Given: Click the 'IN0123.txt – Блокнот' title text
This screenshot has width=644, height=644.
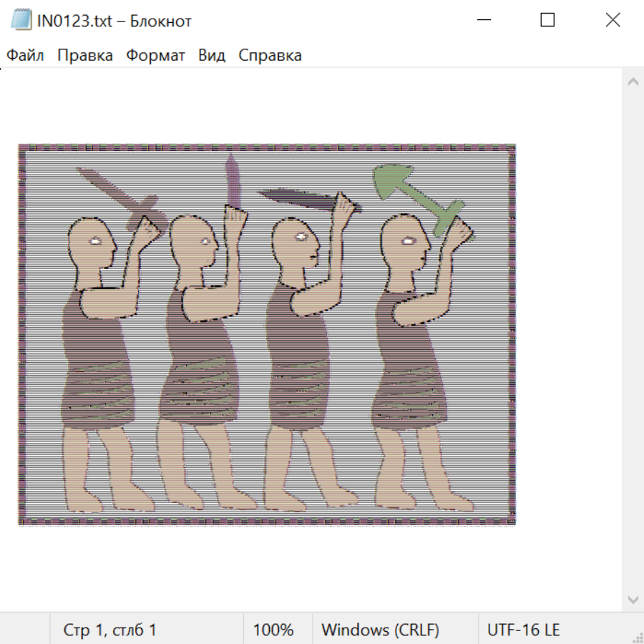Looking at the screenshot, I should [x=114, y=21].
